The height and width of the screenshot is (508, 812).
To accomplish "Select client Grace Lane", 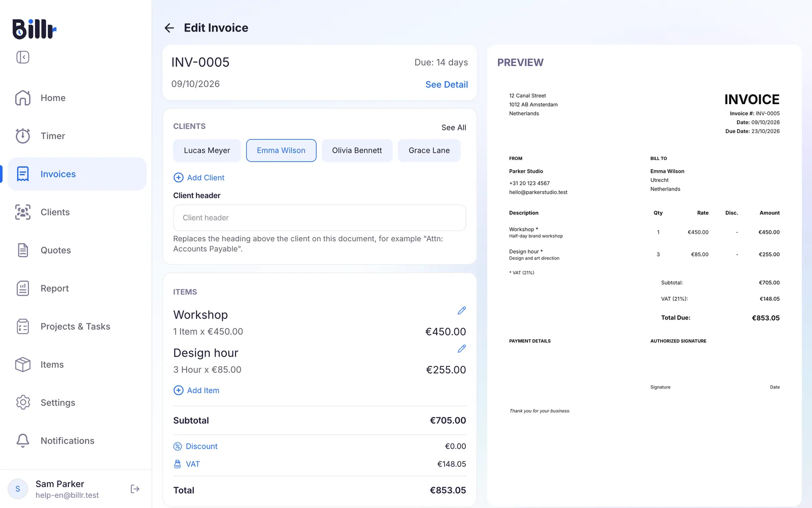I will [x=429, y=150].
